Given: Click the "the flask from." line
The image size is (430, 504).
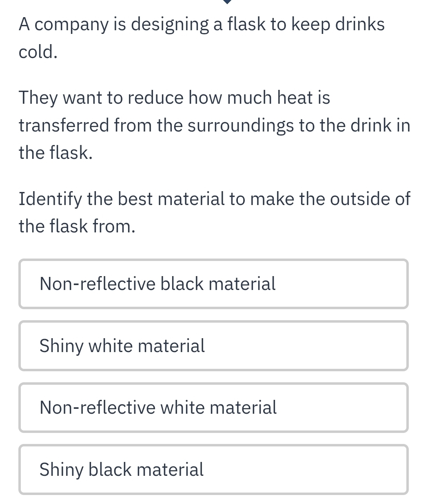Looking at the screenshot, I should click(x=77, y=226).
